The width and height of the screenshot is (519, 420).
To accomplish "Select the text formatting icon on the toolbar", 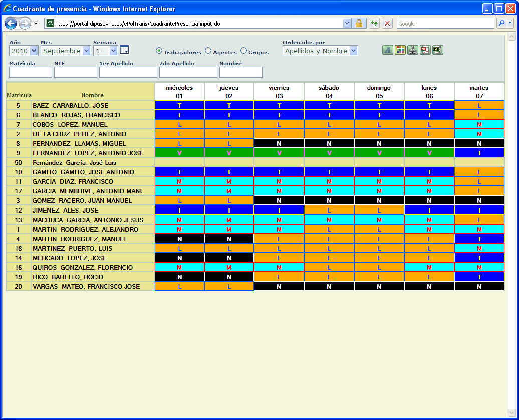I will click(x=387, y=50).
